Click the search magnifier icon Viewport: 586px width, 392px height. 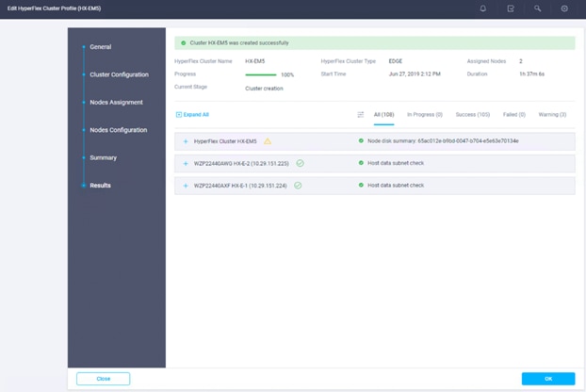[x=537, y=8]
